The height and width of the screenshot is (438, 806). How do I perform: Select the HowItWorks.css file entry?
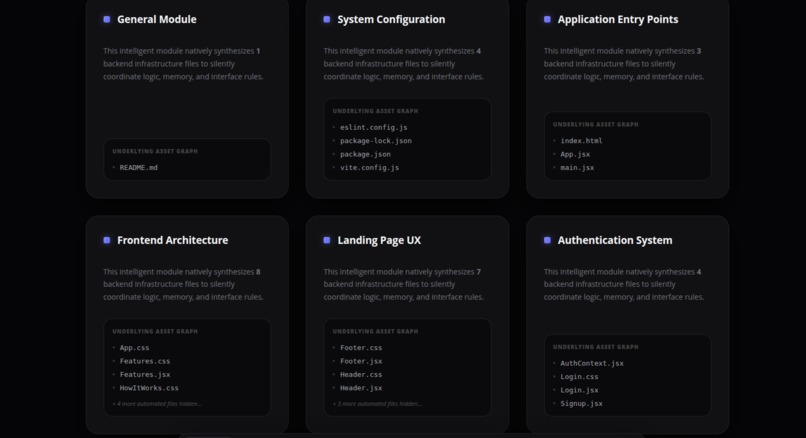point(149,388)
